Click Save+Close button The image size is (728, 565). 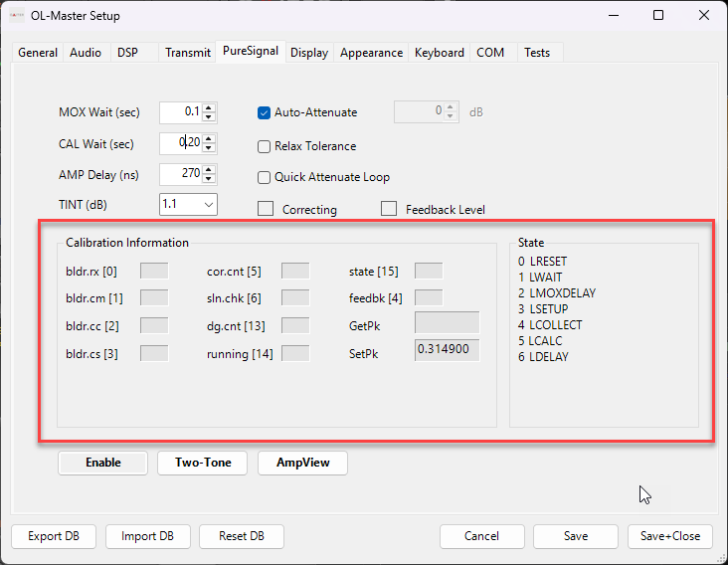[670, 536]
